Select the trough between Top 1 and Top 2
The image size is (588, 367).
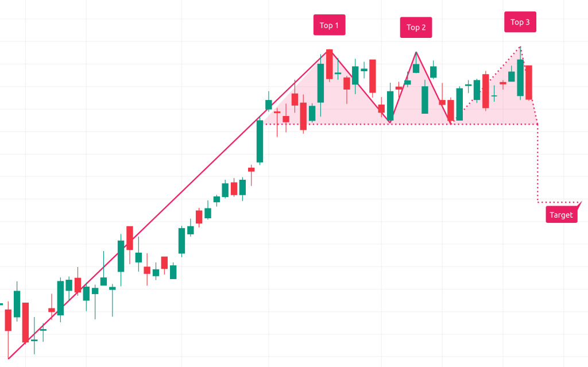coord(390,123)
